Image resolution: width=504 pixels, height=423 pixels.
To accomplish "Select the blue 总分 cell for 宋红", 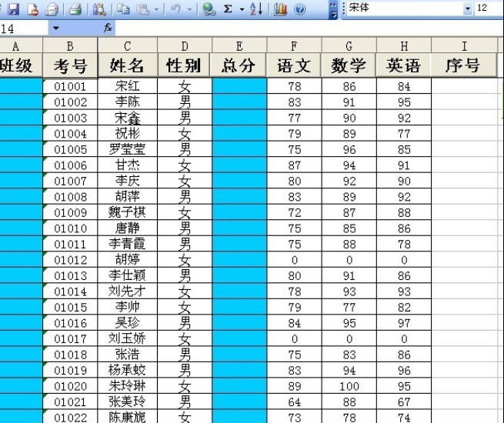I will point(239,86).
